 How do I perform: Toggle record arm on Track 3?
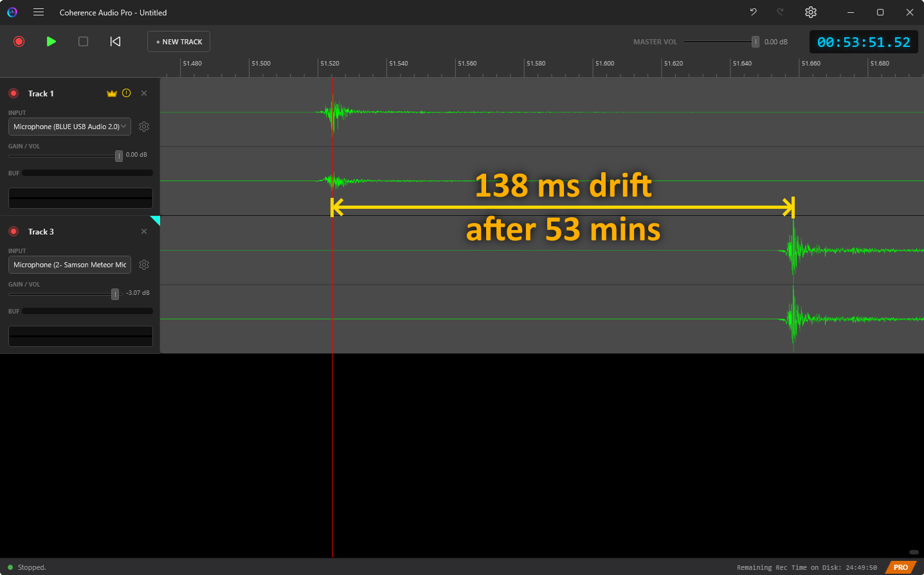click(14, 231)
